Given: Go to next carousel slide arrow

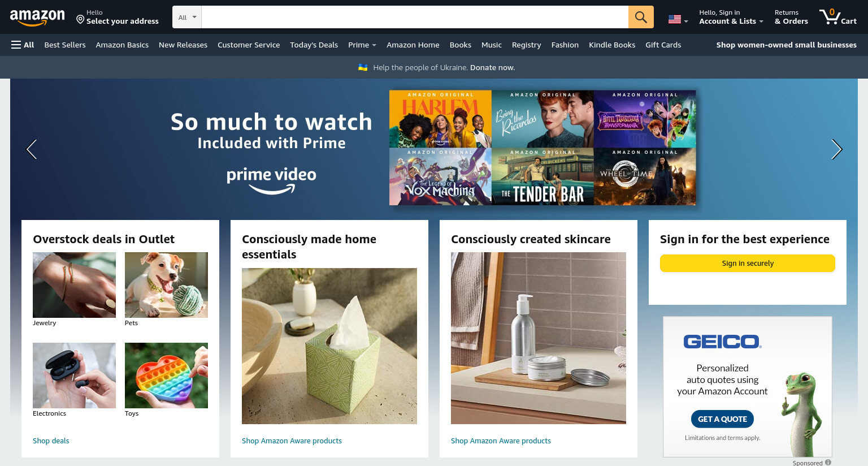Looking at the screenshot, I should [836, 149].
